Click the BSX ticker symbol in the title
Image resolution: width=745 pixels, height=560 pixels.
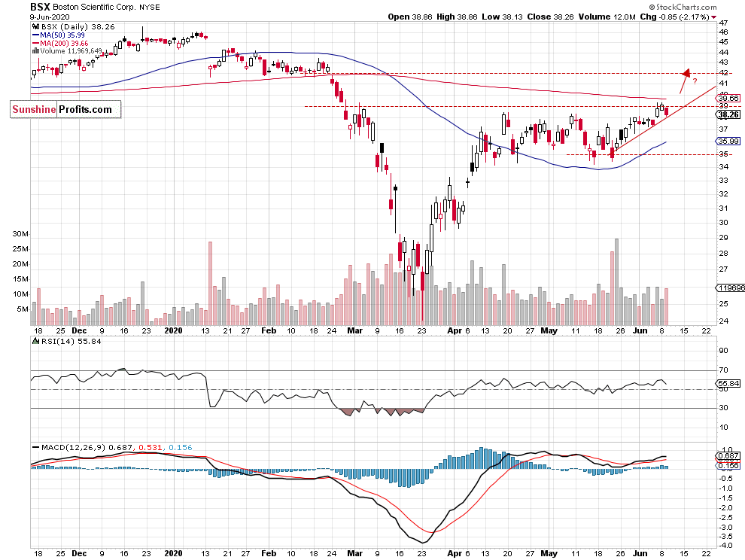tap(40, 7)
